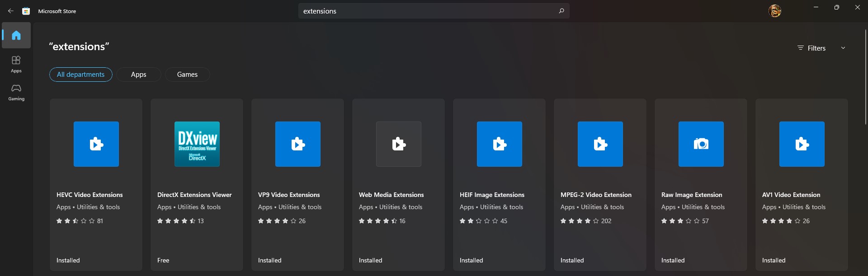Screen dimensions: 868x276
Task: Click 'Installed' on HEVC Video Extensions card
Action: click(68, 260)
